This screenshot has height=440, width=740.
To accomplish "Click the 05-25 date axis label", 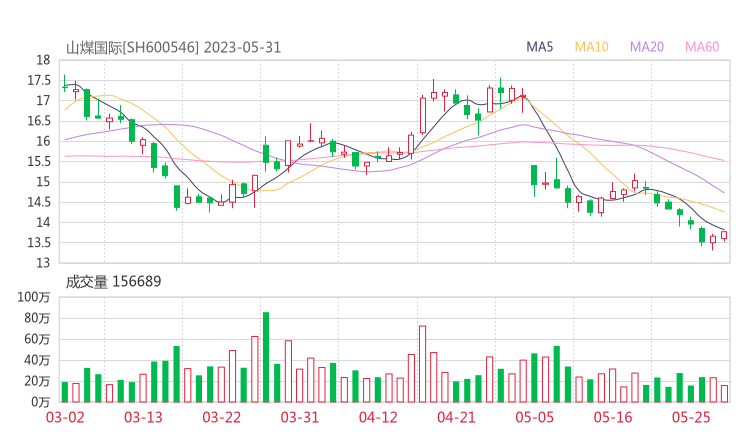I will (691, 417).
